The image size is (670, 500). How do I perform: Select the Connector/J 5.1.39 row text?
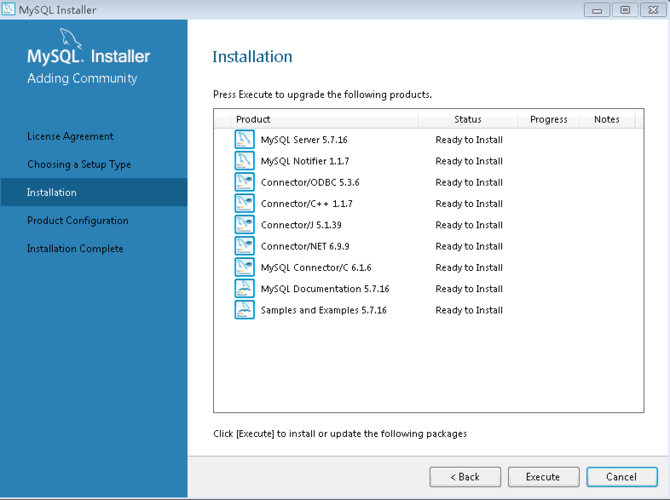[301, 225]
